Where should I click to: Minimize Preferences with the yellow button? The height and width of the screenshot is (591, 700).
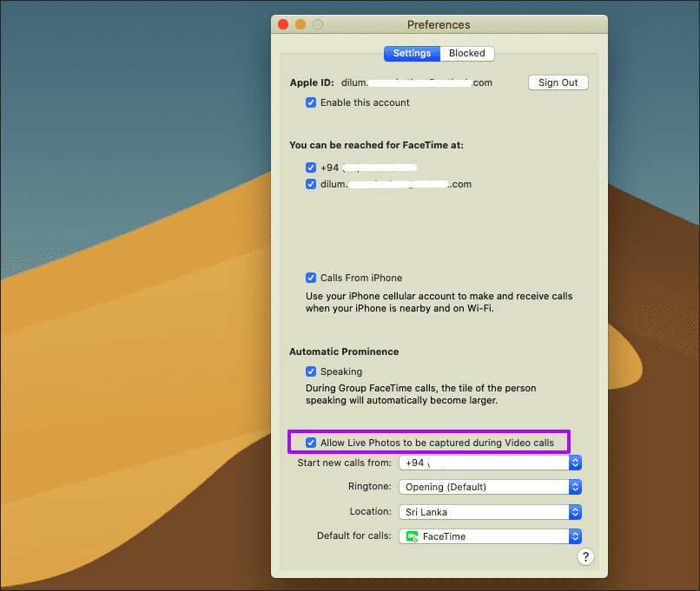click(x=300, y=24)
